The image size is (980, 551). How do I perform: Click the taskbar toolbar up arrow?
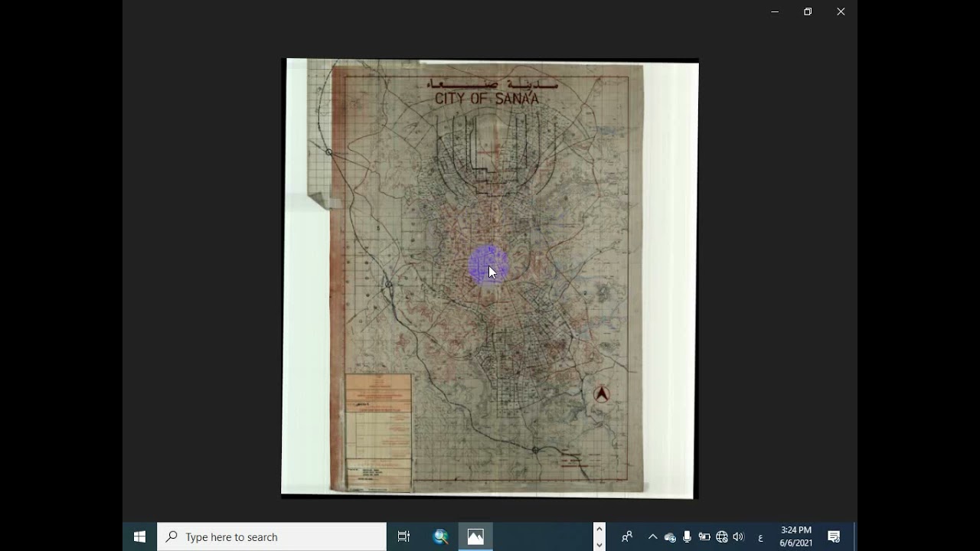click(599, 530)
